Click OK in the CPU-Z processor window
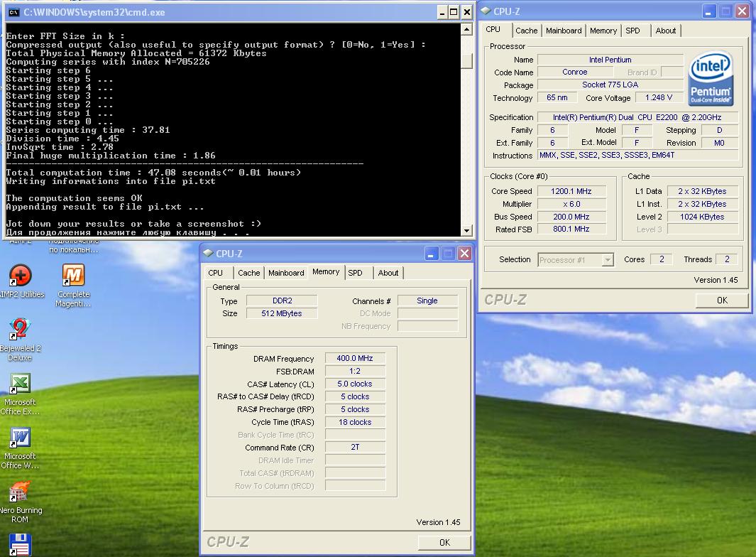756x557 pixels. pyautogui.click(x=722, y=301)
